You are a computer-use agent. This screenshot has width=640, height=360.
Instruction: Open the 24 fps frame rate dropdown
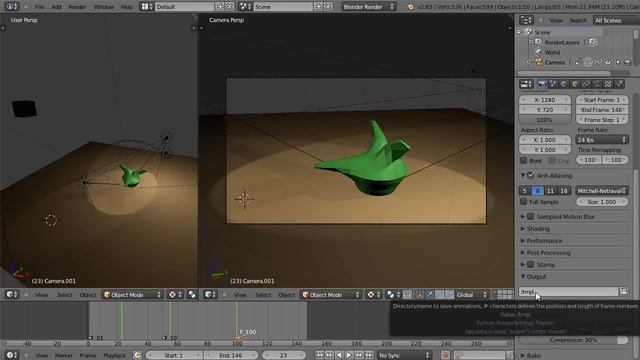(x=602, y=140)
